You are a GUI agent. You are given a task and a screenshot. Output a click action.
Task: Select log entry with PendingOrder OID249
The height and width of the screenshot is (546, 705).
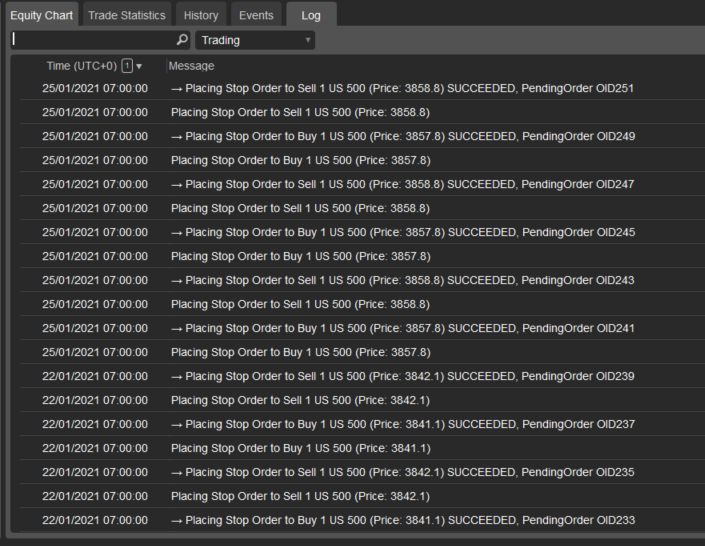point(362,136)
